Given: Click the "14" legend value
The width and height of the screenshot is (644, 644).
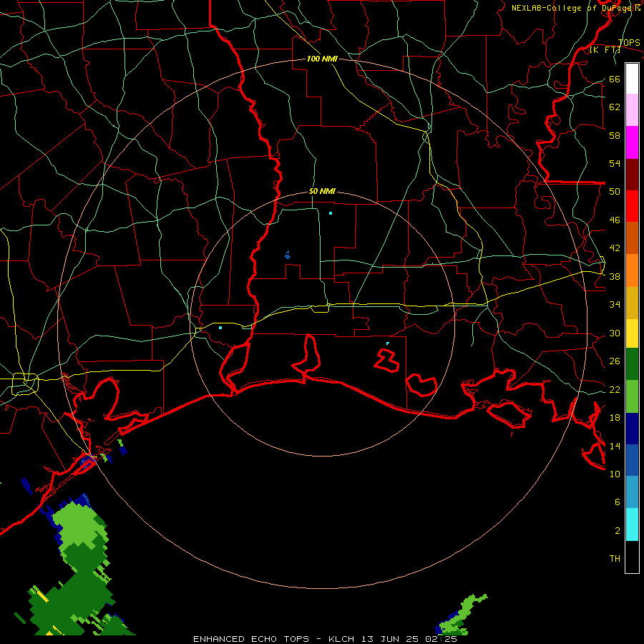Looking at the screenshot, I should coord(615,446).
